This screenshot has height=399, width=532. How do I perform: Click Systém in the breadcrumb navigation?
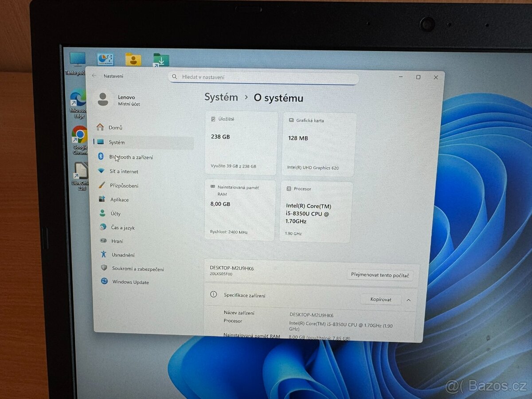pos(221,98)
